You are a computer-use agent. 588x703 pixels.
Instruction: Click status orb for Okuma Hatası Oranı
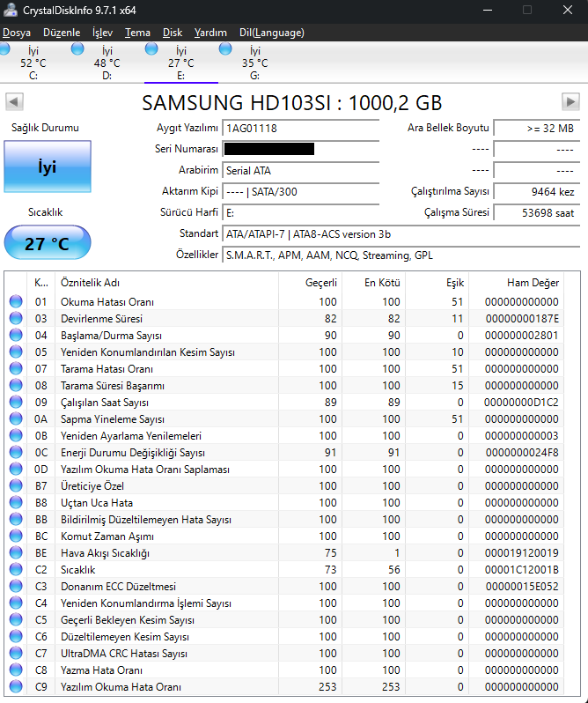(x=16, y=302)
